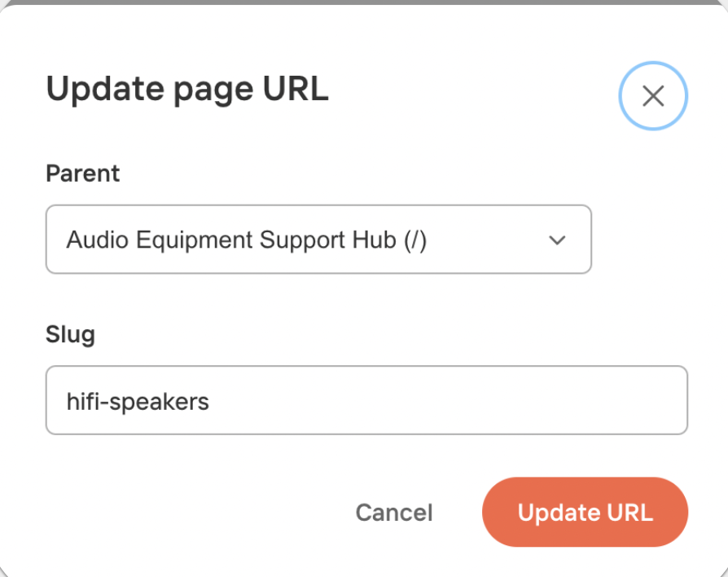The width and height of the screenshot is (728, 577).
Task: Dismiss the dialog using the circled X
Action: coord(653,96)
